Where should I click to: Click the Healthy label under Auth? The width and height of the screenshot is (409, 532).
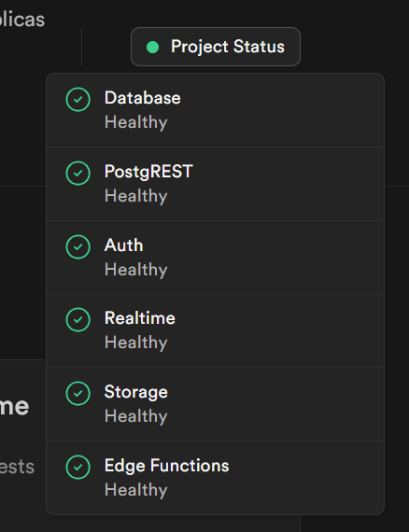coord(136,270)
